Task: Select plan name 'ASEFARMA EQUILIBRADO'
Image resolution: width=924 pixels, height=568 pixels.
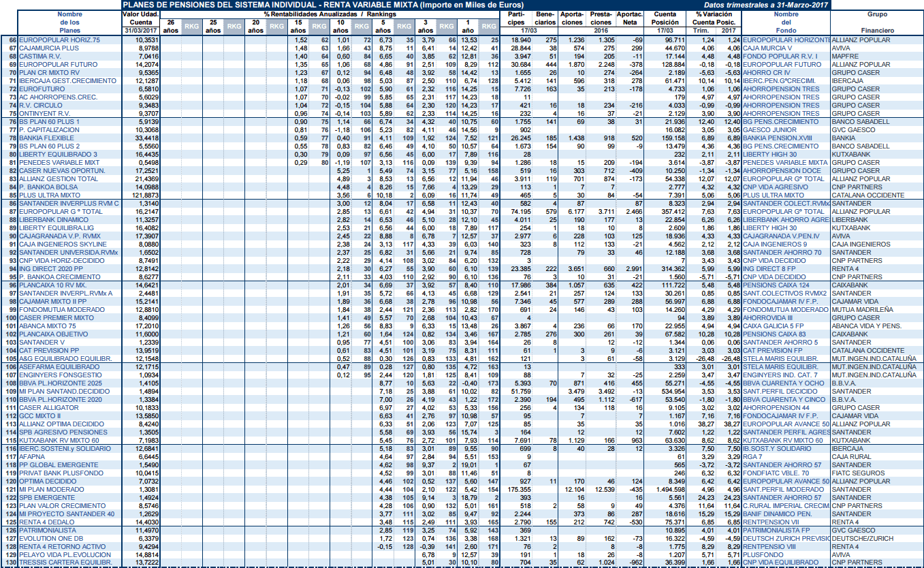Action: click(x=59, y=367)
